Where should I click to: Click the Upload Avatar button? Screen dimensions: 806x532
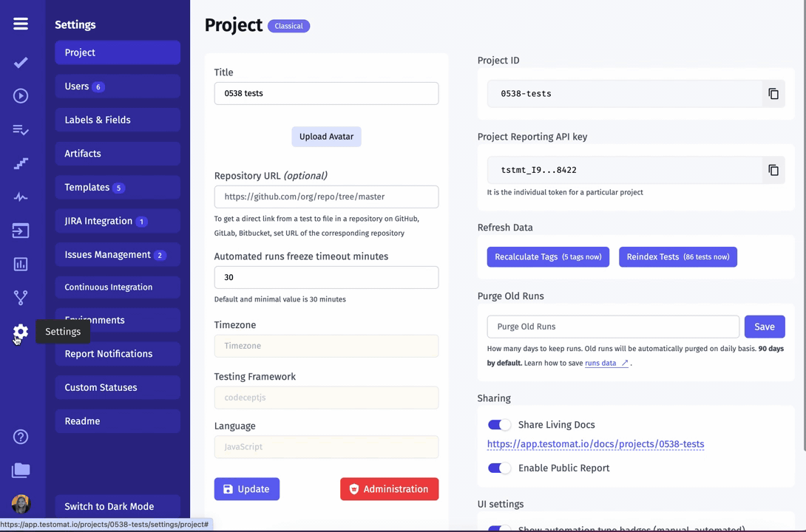tap(326, 137)
